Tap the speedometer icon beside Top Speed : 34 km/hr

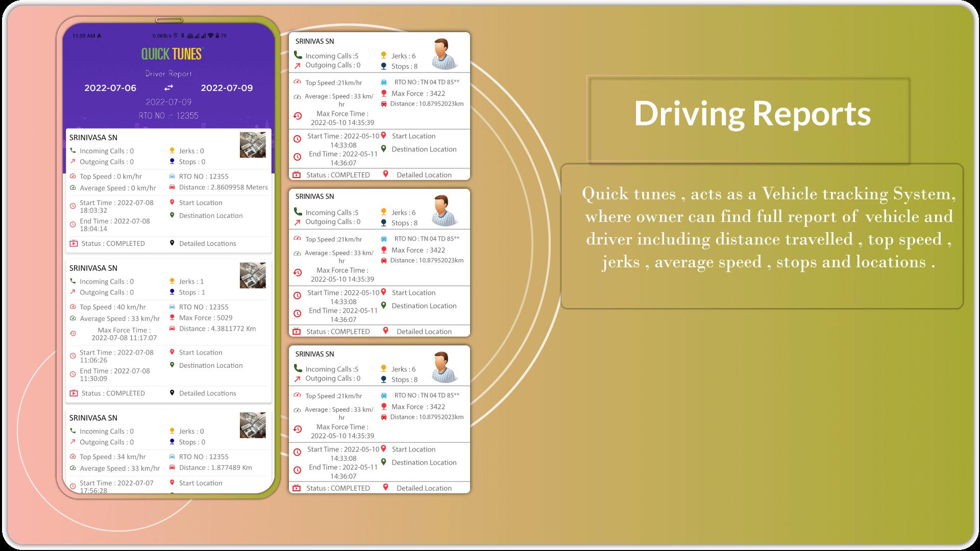point(72,457)
